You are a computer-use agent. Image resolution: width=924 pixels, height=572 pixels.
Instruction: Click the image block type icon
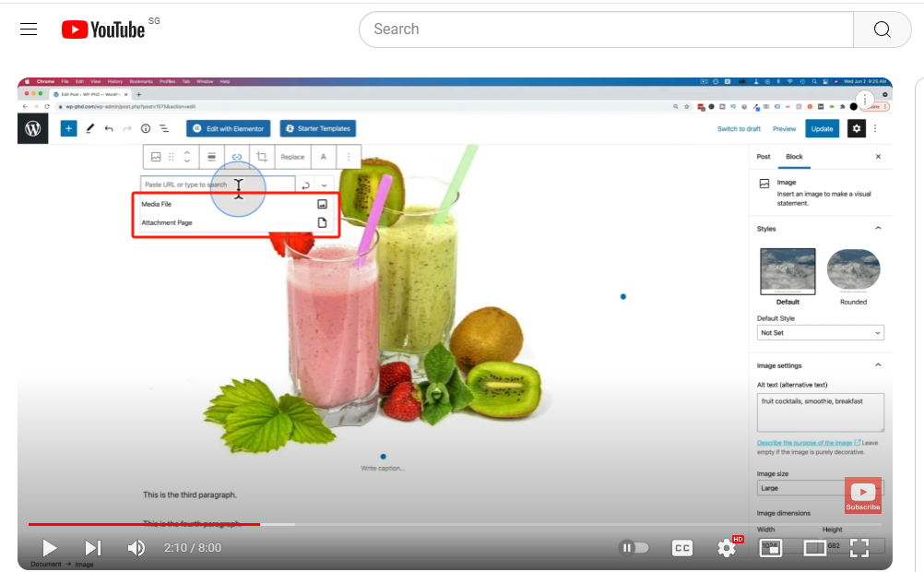click(x=156, y=157)
